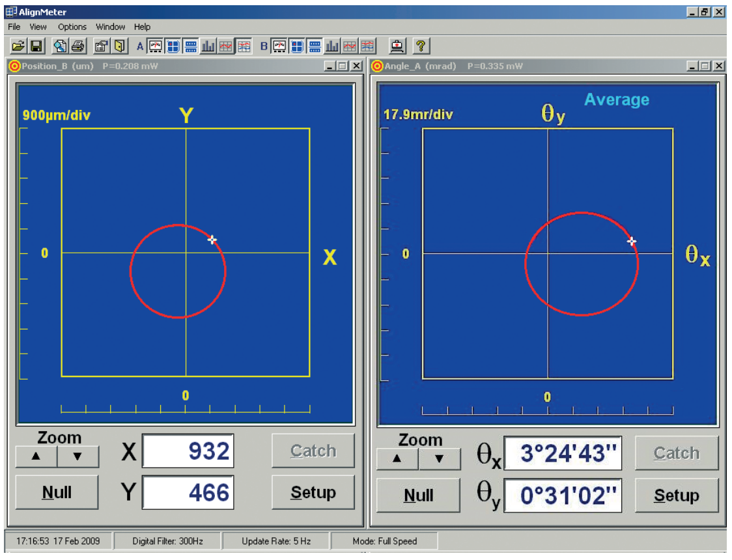Click the AlignMeter title bar app icon
Viewport: 732px width, 560px height.
point(11,12)
